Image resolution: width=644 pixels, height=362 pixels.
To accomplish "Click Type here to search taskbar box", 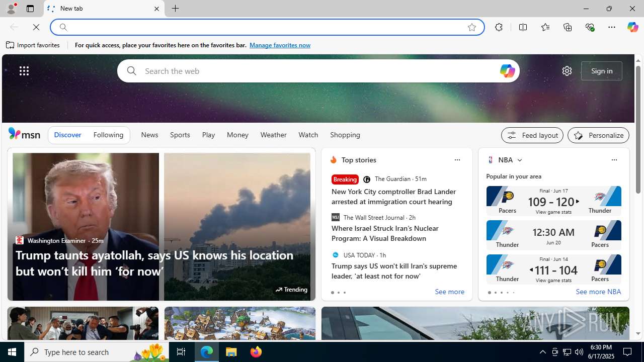I will 97,352.
